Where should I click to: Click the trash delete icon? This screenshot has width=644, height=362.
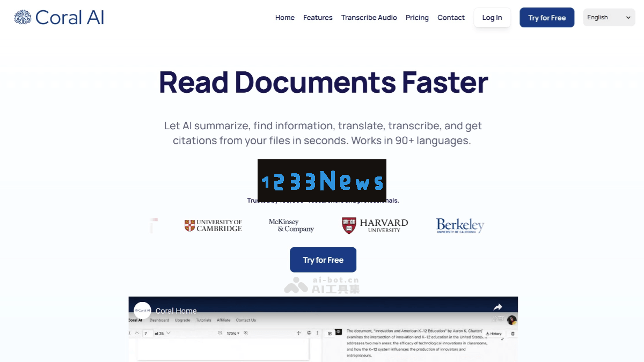tap(513, 334)
